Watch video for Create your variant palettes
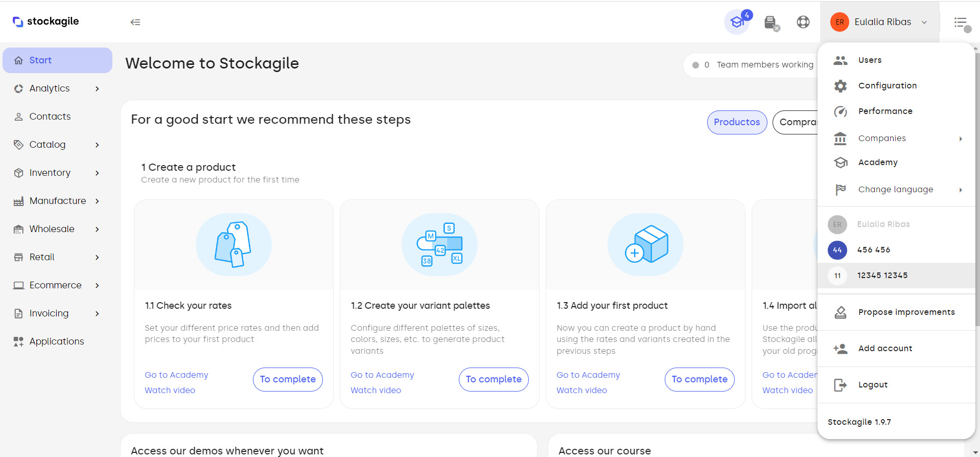Screen dimensions: 980x457 (376, 391)
